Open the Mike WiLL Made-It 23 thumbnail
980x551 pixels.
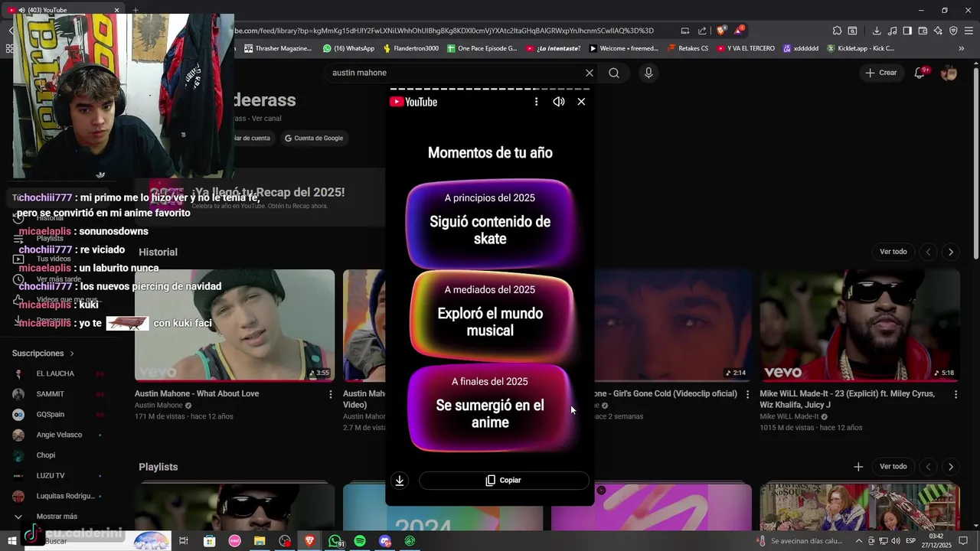[x=860, y=325]
